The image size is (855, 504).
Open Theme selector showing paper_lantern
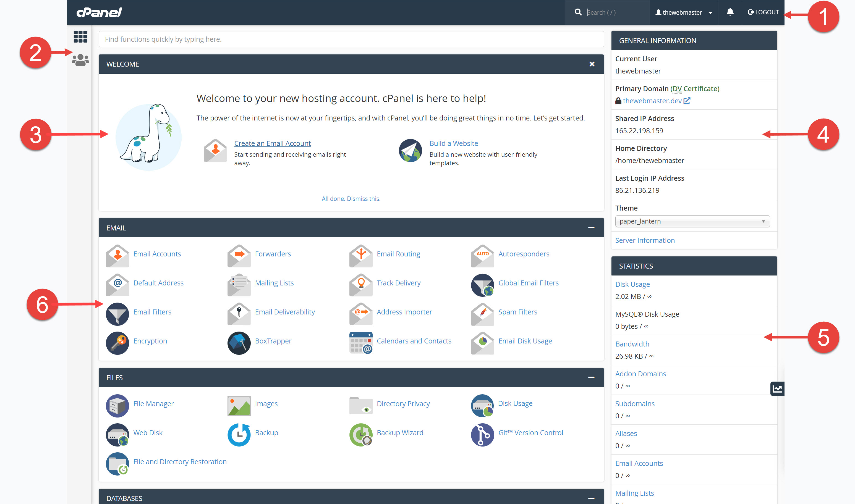coord(692,221)
